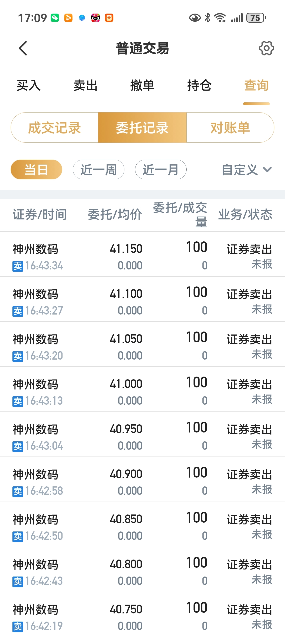Tap the blue 卖 badge at 16:43:13
The width and height of the screenshot is (285, 644).
point(18,401)
